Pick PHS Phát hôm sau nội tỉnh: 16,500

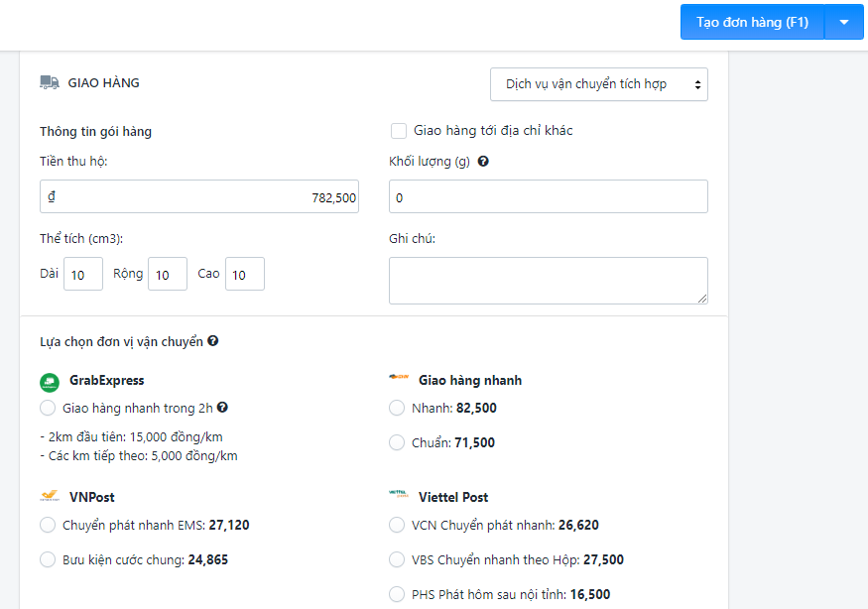coord(397,594)
